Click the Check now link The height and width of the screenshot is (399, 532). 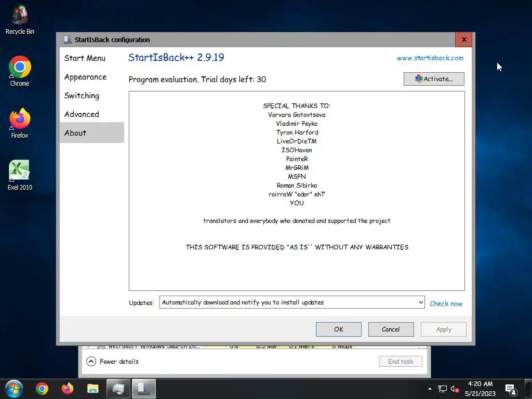[x=446, y=303]
